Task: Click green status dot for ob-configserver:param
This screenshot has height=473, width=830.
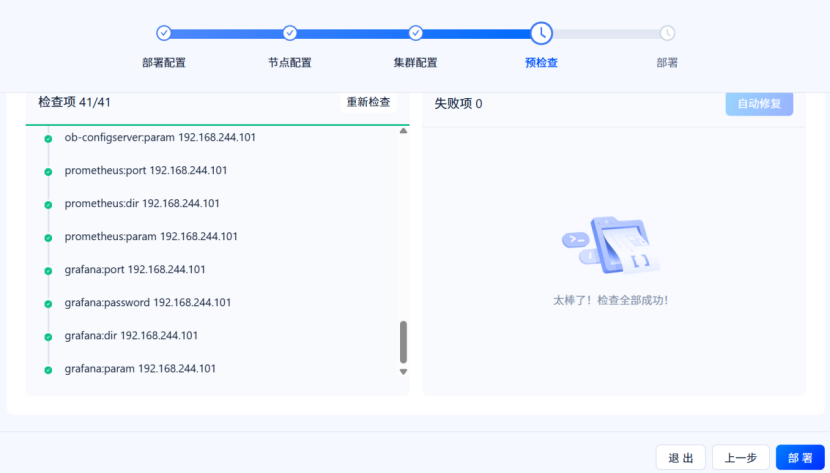Action: pyautogui.click(x=48, y=139)
